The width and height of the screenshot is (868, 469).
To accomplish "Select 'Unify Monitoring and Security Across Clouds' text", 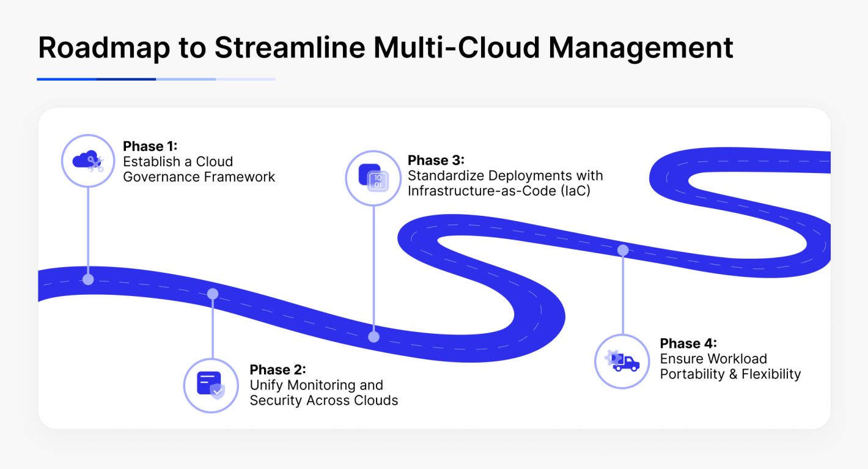I will 324,393.
